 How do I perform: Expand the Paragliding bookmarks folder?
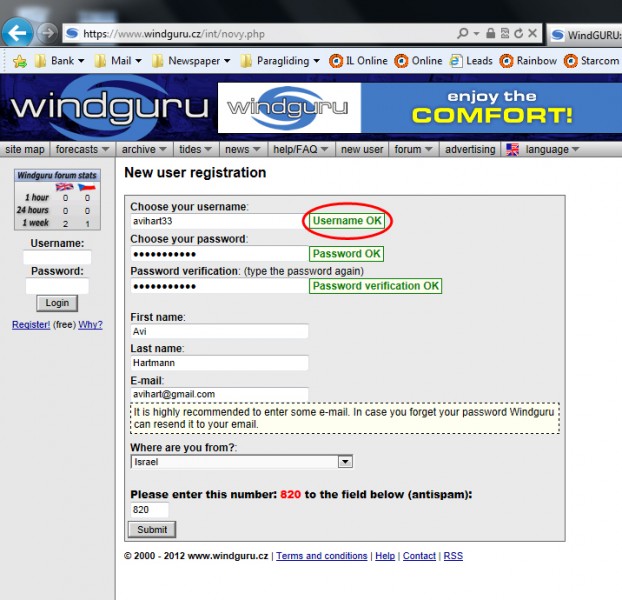pos(280,61)
